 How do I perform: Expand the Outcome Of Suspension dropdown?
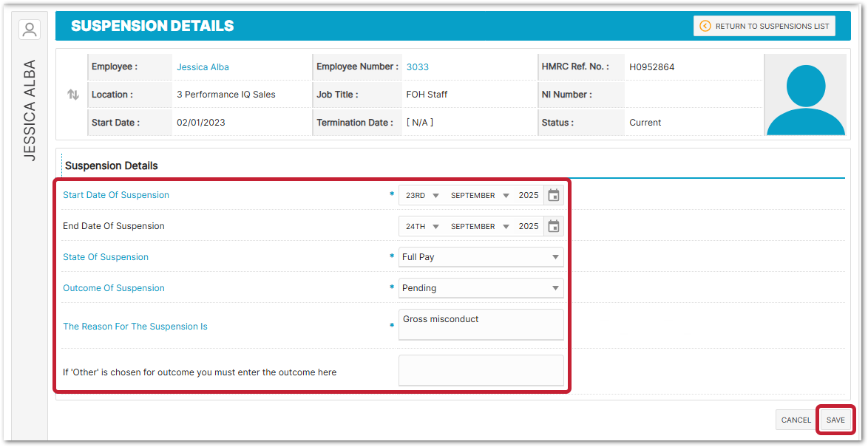point(481,288)
